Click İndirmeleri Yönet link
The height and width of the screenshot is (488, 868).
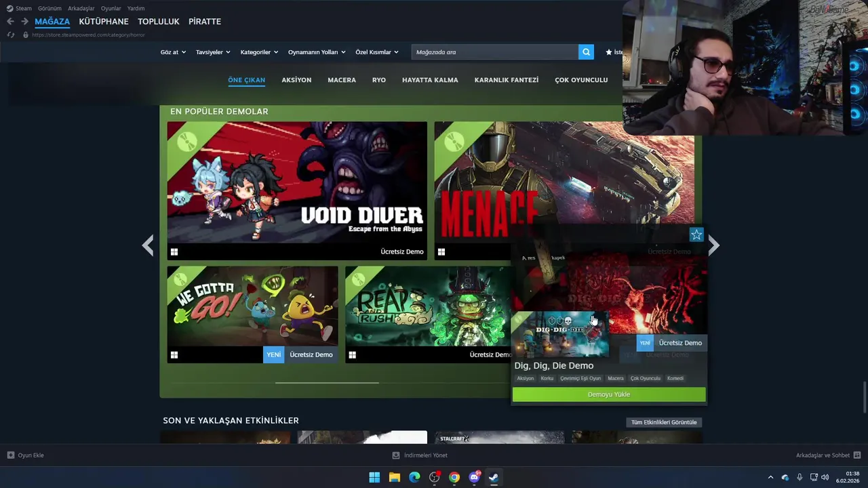pos(425,455)
